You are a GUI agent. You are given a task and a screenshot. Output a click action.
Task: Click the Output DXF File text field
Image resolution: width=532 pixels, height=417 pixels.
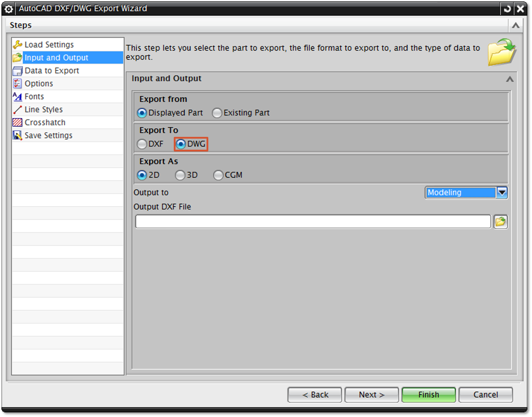coord(313,222)
